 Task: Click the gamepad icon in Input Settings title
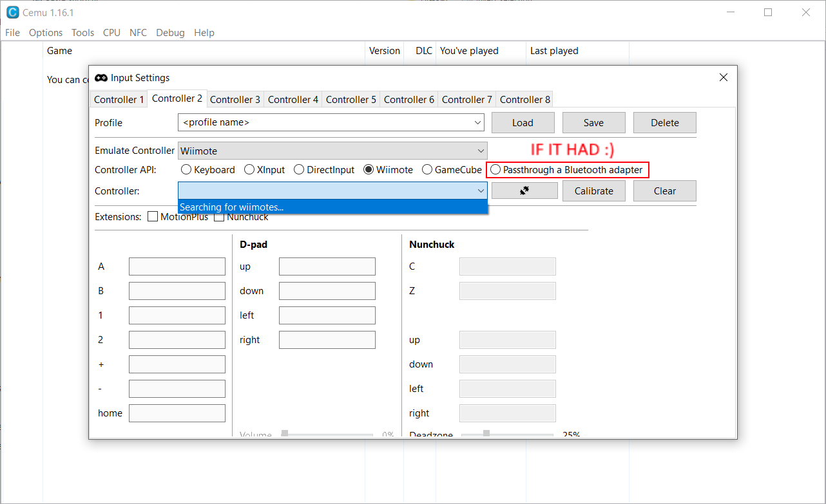tap(101, 78)
